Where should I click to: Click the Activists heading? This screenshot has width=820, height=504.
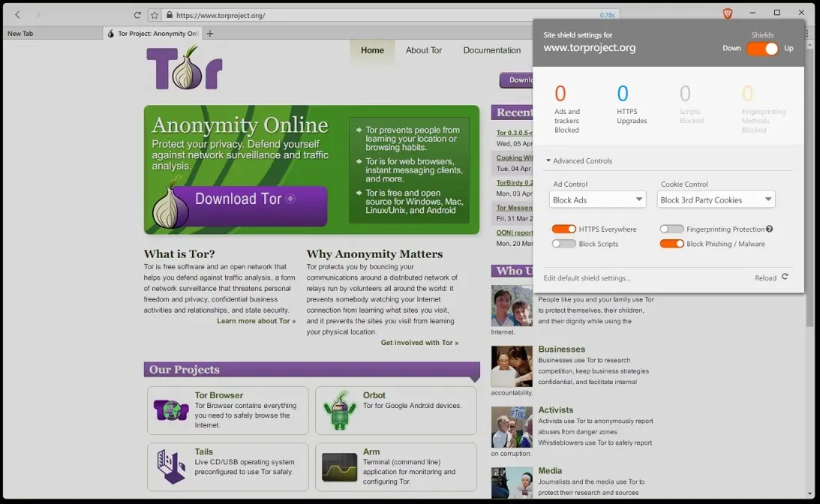tap(555, 410)
